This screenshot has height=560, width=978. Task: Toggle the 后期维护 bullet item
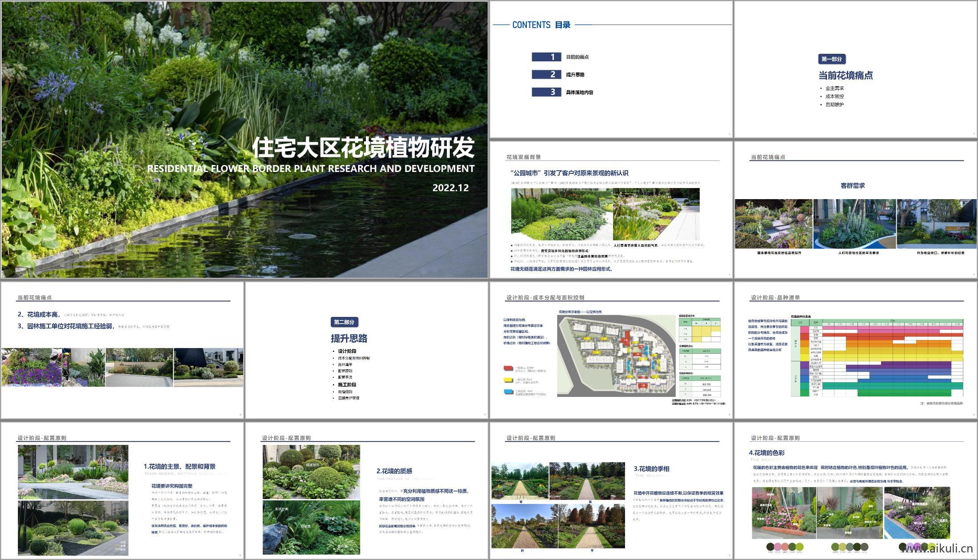click(836, 105)
